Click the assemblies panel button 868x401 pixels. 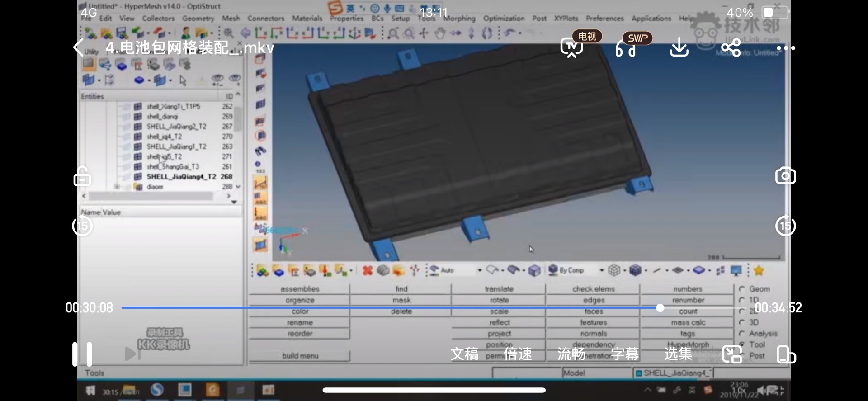pyautogui.click(x=299, y=289)
